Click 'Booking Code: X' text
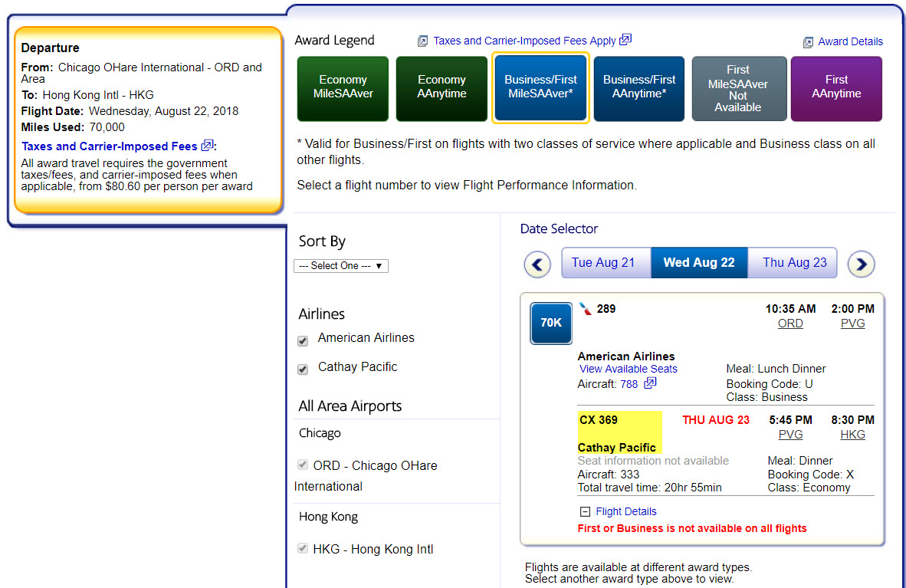This screenshot has width=906, height=588. 810,475
